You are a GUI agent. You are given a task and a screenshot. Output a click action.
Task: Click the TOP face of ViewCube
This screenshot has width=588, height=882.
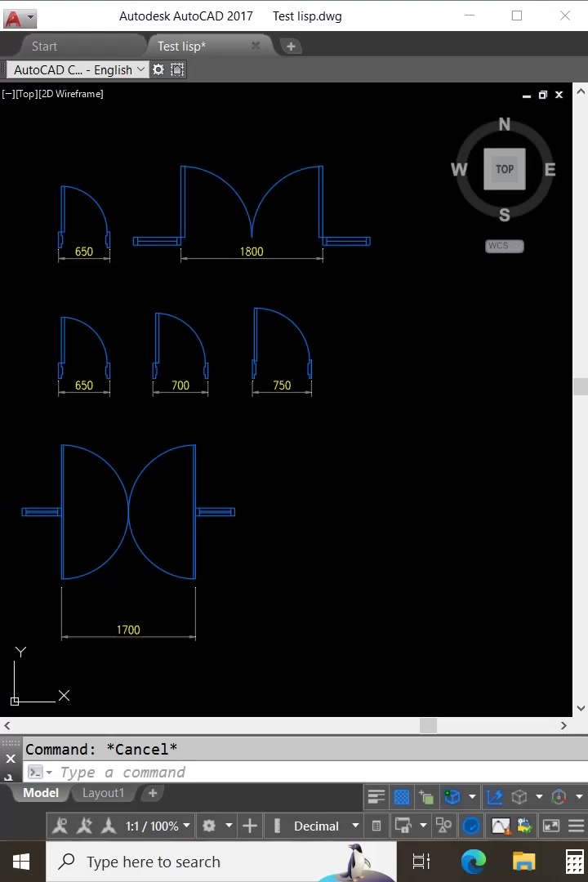point(505,169)
